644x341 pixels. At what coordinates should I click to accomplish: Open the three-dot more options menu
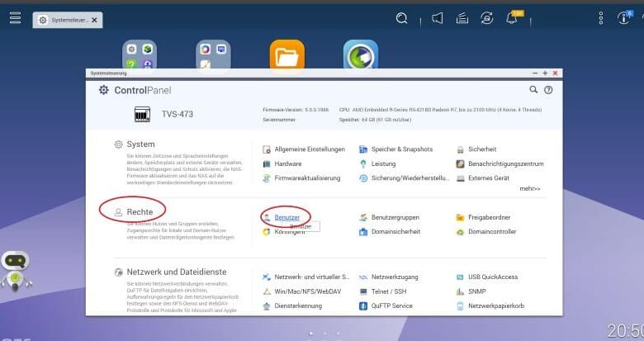(x=601, y=18)
